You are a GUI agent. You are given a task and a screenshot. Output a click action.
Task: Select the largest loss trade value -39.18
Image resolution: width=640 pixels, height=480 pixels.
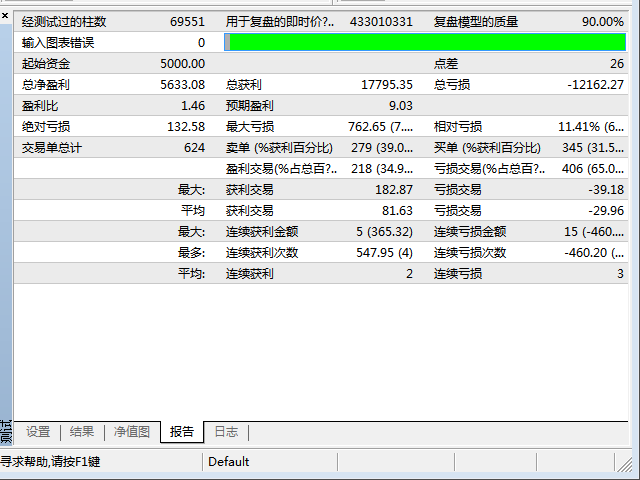(x=606, y=190)
